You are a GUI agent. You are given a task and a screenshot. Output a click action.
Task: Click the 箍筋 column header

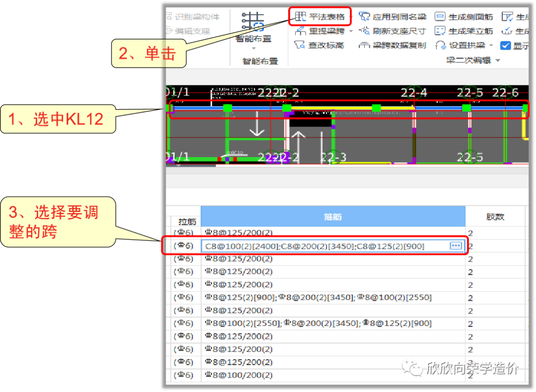point(333,216)
